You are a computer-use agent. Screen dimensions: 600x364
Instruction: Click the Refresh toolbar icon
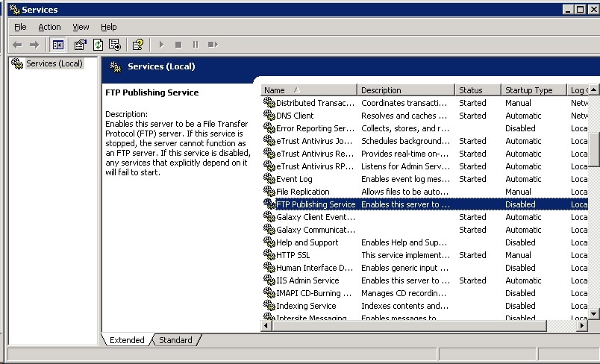pyautogui.click(x=98, y=45)
